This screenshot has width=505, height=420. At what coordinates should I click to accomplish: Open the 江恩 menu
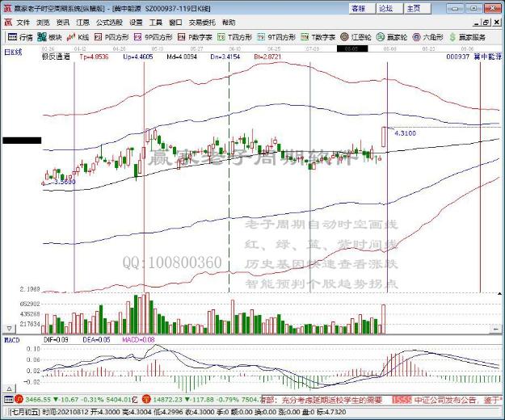[x=82, y=23]
